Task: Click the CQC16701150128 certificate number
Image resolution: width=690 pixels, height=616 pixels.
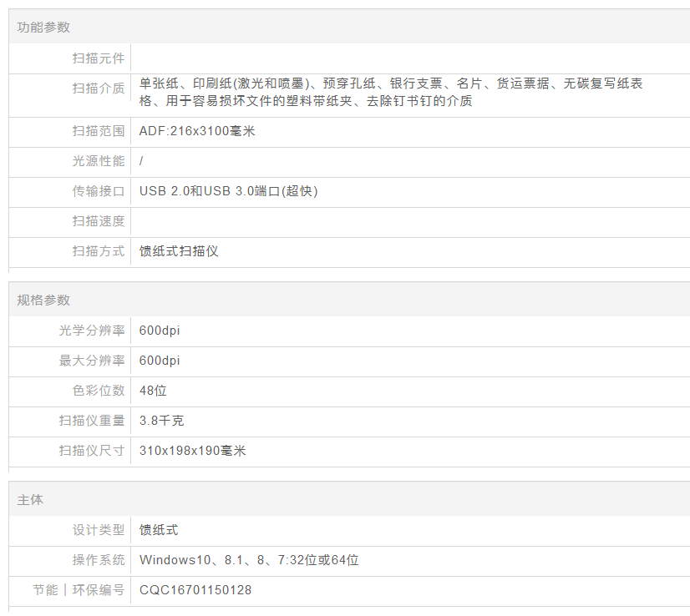Action: (195, 590)
